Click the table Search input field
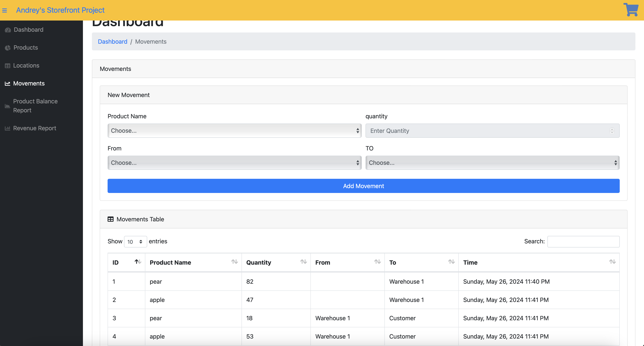 coord(583,241)
